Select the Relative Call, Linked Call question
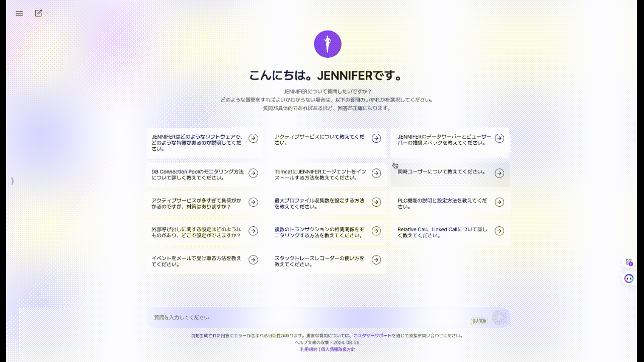This screenshot has height=362, width=644. pyautogui.click(x=442, y=232)
